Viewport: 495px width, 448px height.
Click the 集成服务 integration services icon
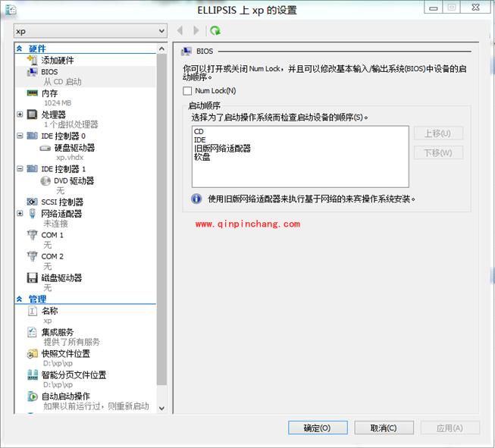tap(32, 332)
